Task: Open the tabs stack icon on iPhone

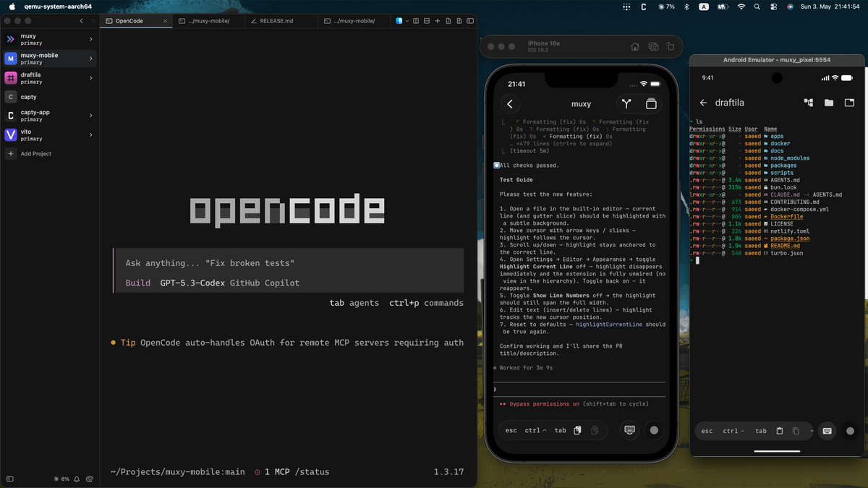Action: (651, 104)
